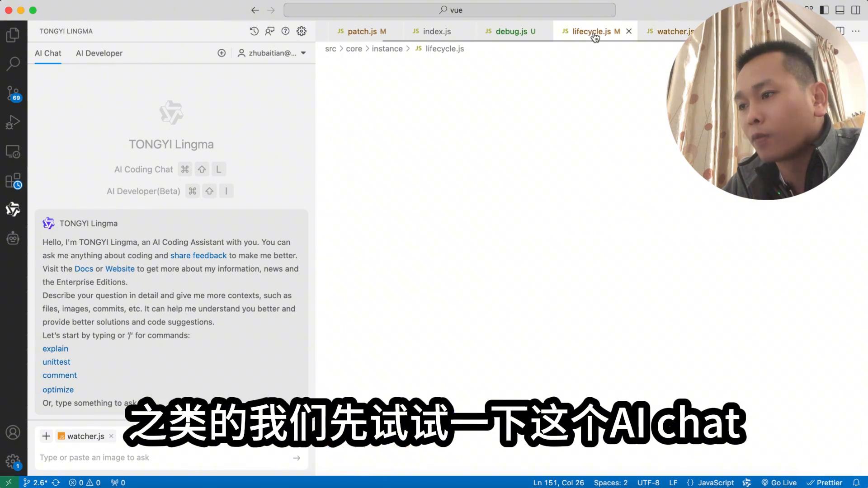This screenshot has width=868, height=488.
Task: Open the UTF-8 encoding selector
Action: click(x=648, y=482)
